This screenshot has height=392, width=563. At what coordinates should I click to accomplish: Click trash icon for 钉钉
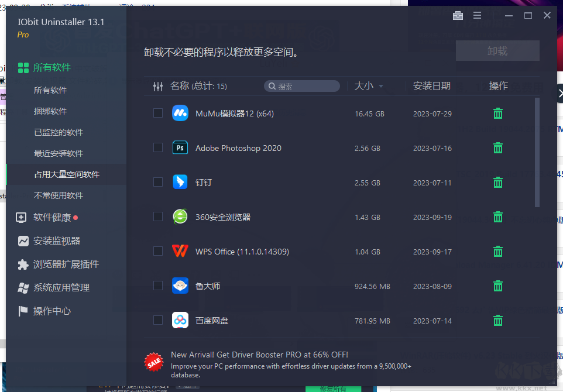click(x=497, y=183)
